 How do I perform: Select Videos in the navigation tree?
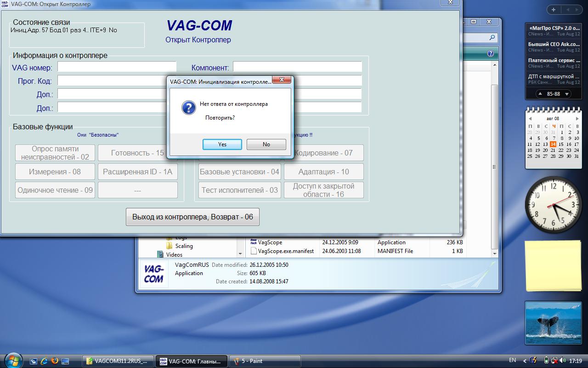174,254
